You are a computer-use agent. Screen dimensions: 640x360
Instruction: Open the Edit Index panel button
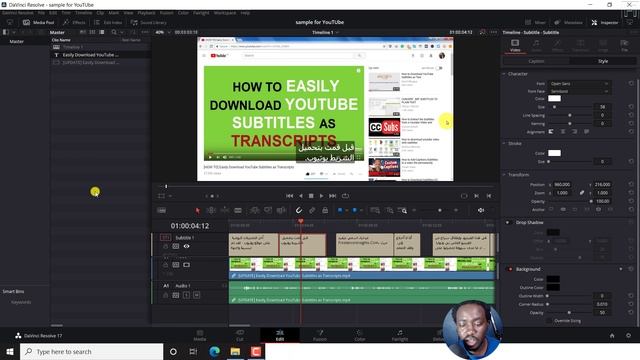click(108, 22)
